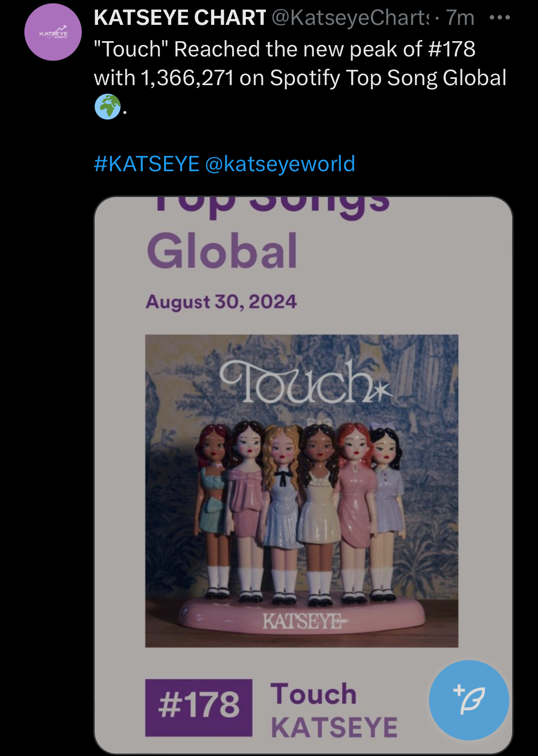Image resolution: width=538 pixels, height=756 pixels.
Task: Tap the globe emoji in tweet text
Action: tap(108, 106)
